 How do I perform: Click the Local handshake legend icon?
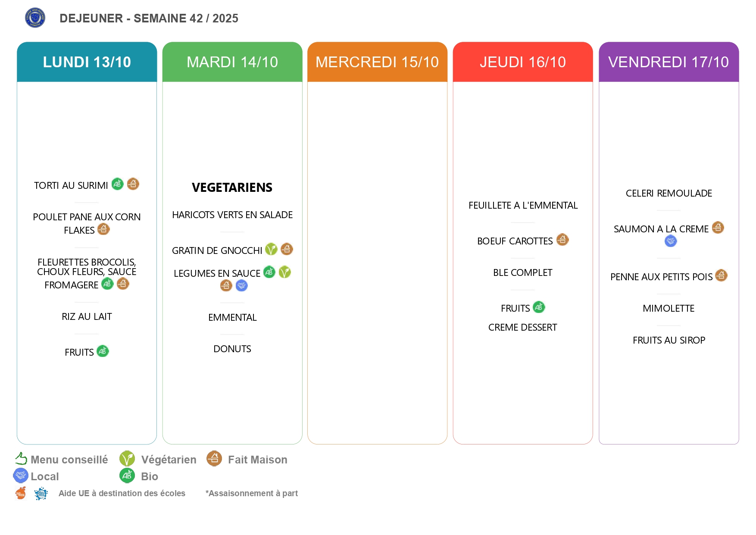21,476
